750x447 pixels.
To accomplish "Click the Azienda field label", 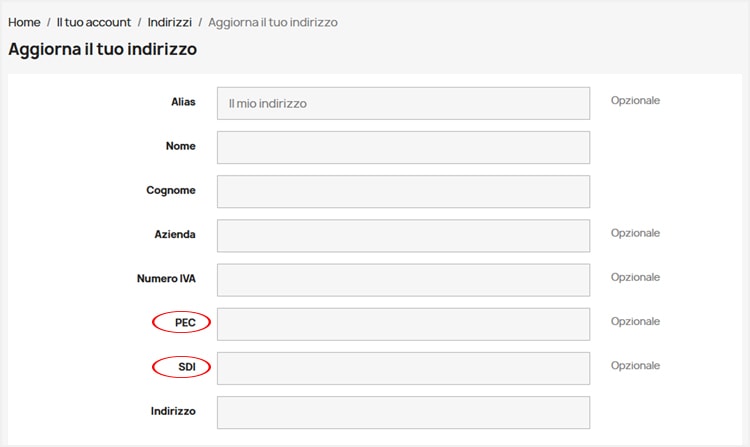I will pos(175,234).
